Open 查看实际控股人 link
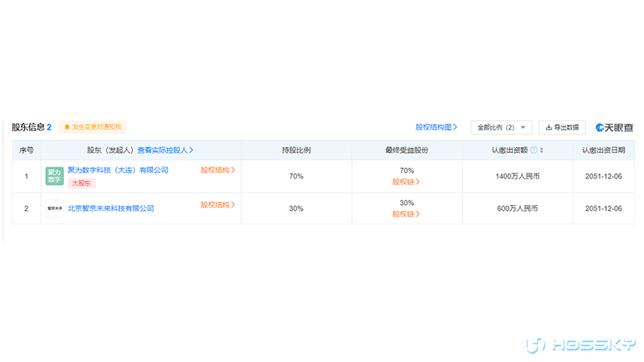644x362 pixels. click(x=165, y=150)
